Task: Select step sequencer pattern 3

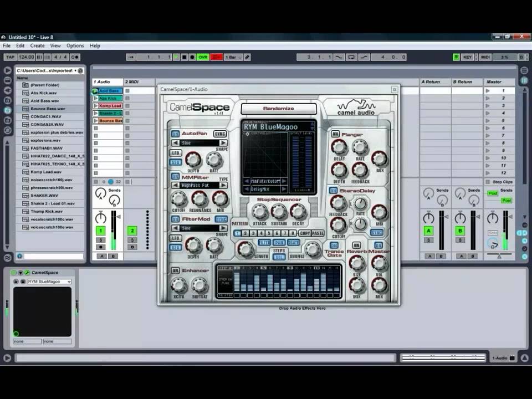Action: click(253, 233)
